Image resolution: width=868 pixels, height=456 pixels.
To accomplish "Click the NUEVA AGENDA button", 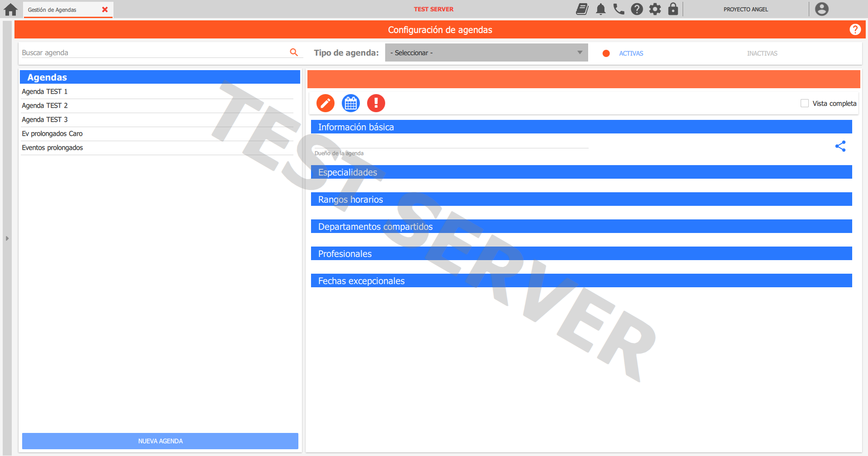I will point(160,441).
